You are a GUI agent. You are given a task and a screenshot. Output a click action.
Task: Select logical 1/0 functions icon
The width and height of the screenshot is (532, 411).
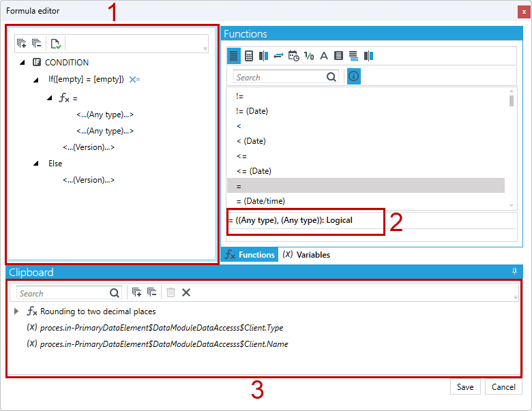point(309,56)
